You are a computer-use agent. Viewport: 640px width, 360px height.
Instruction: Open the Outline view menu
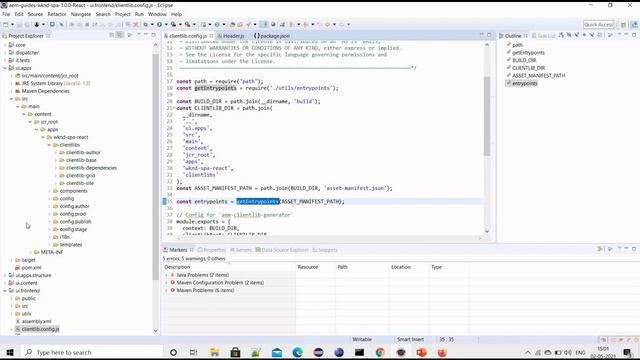(610, 36)
